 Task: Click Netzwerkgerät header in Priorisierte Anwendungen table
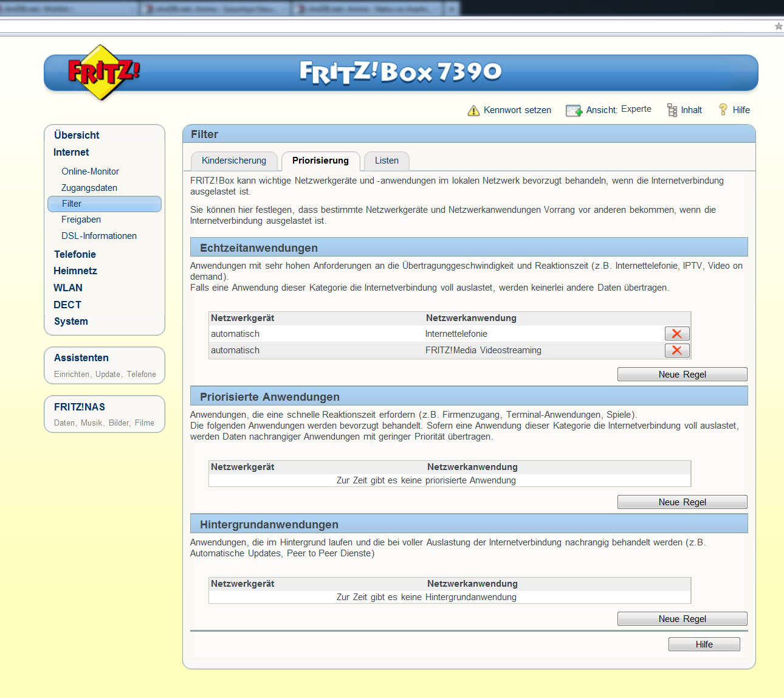coord(242,467)
